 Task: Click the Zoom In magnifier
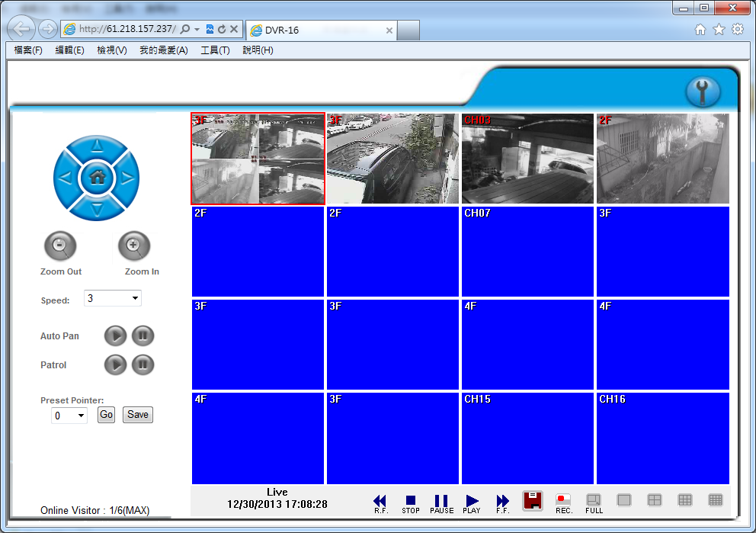134,246
